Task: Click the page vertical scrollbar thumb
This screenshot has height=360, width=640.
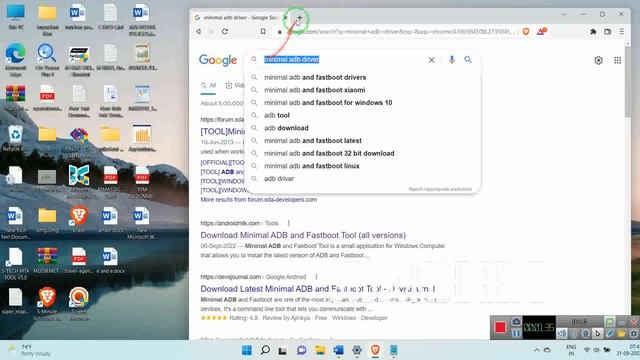Action: [x=627, y=82]
